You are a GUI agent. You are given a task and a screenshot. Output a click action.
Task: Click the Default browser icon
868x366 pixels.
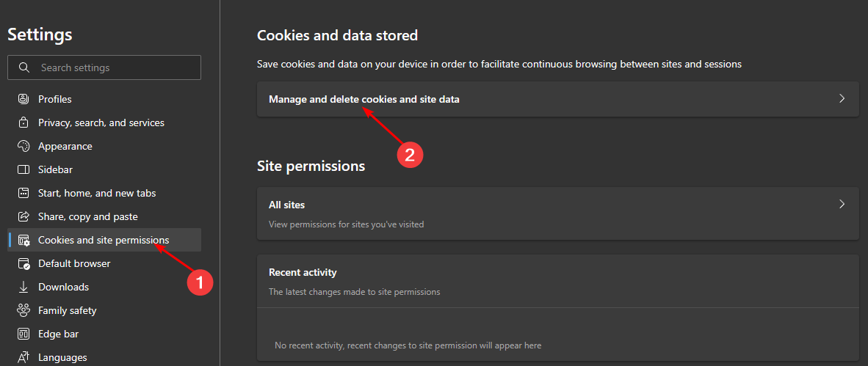[x=23, y=263]
